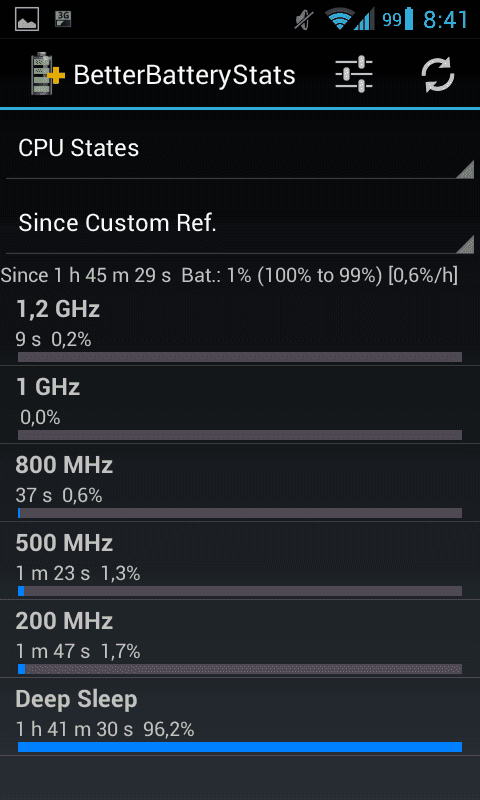Viewport: 480px width, 800px height.
Task: Open the Since Custom Ref. dropdown
Action: (240, 223)
